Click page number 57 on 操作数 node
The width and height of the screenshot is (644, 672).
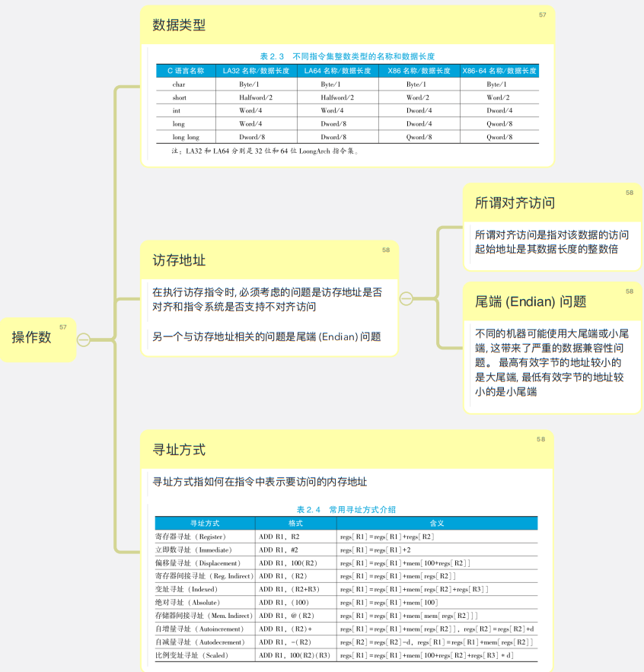[63, 327]
